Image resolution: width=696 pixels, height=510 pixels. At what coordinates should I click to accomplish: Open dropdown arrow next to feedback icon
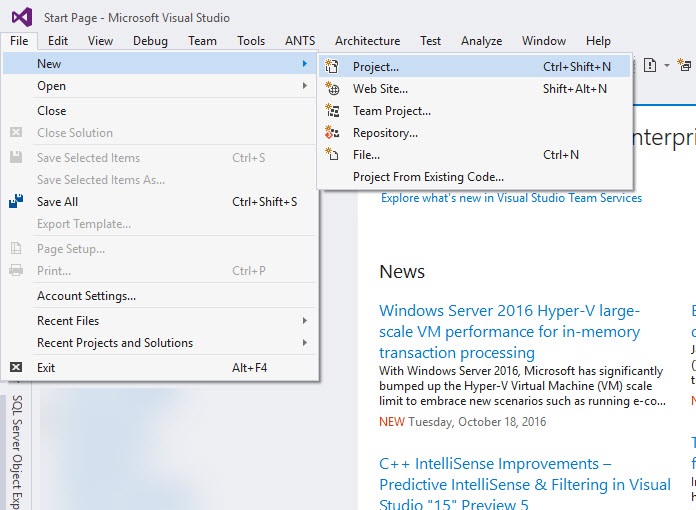tap(667, 66)
